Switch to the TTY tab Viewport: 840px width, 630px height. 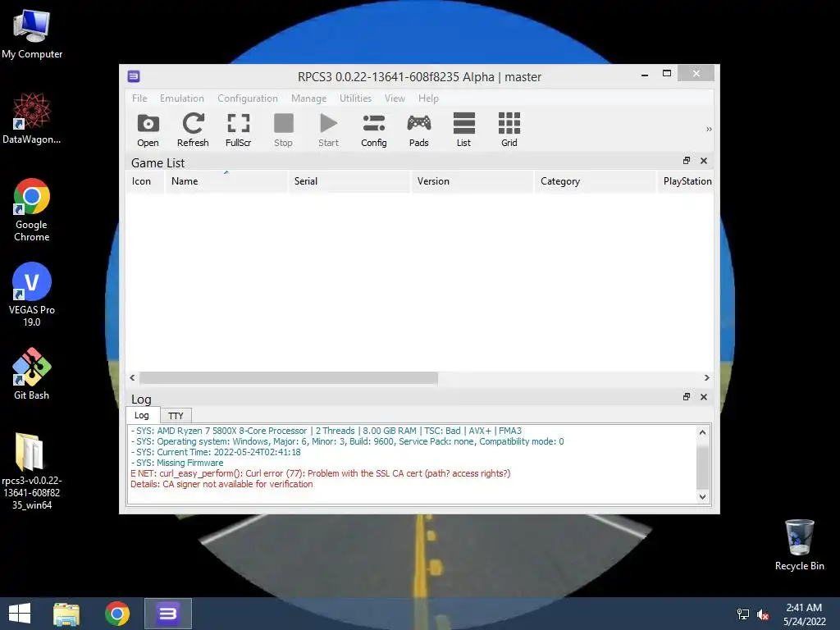point(176,416)
